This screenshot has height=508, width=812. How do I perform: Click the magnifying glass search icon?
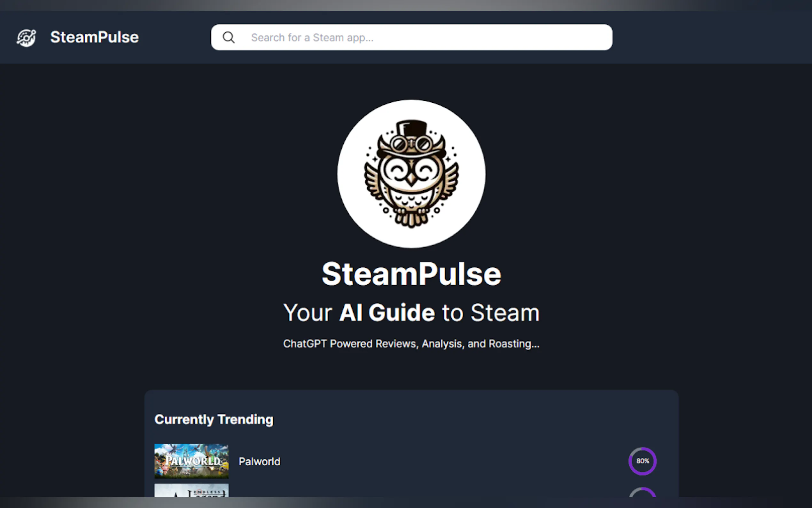[x=229, y=37]
